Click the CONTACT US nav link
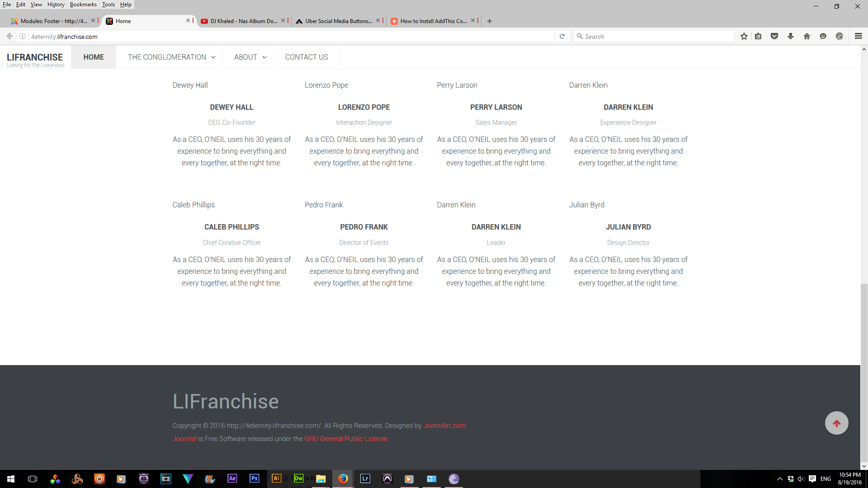 307,57
